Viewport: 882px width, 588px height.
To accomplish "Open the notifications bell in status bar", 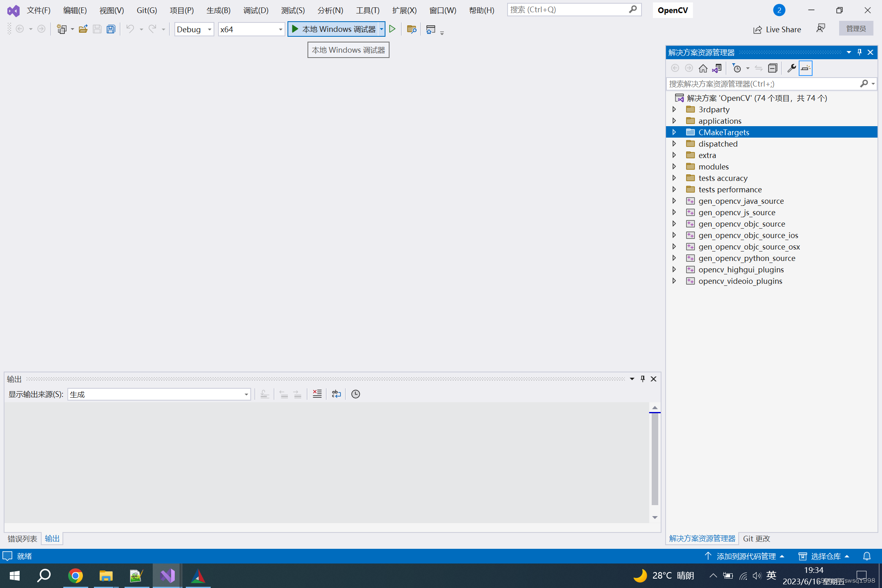I will point(866,556).
